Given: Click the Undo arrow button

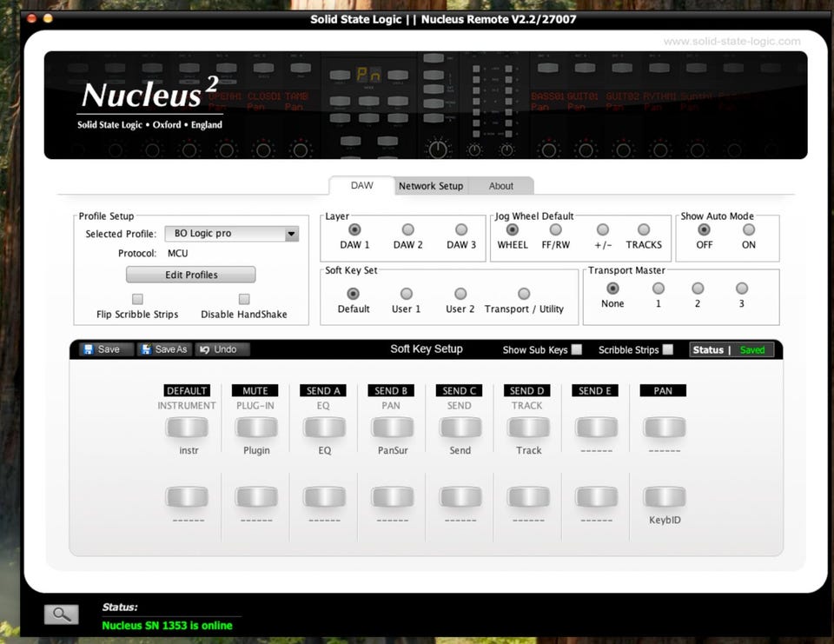Looking at the screenshot, I should point(217,349).
